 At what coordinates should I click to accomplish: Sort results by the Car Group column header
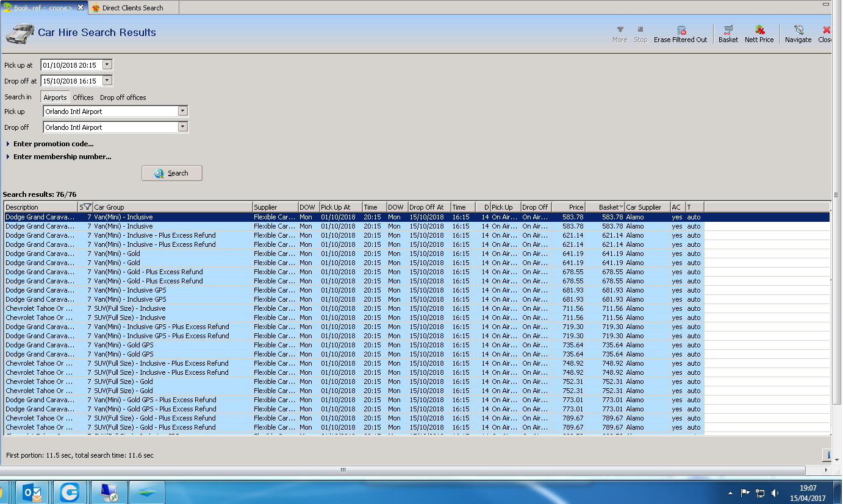coord(173,207)
